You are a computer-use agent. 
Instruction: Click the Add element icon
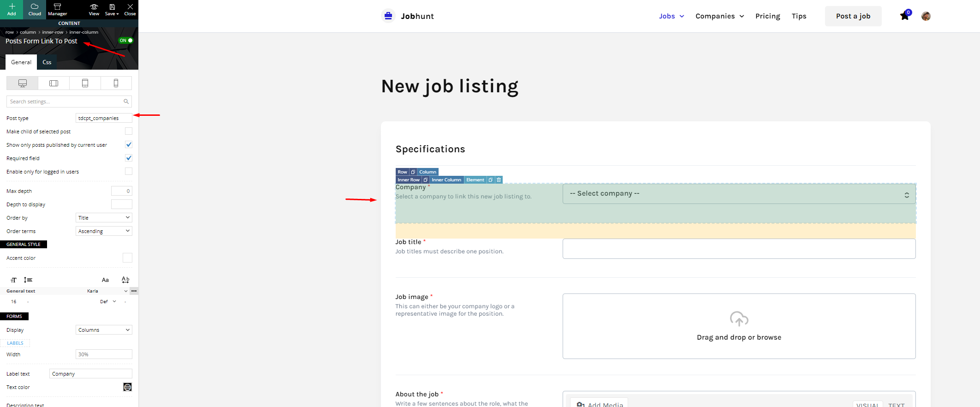tap(12, 9)
